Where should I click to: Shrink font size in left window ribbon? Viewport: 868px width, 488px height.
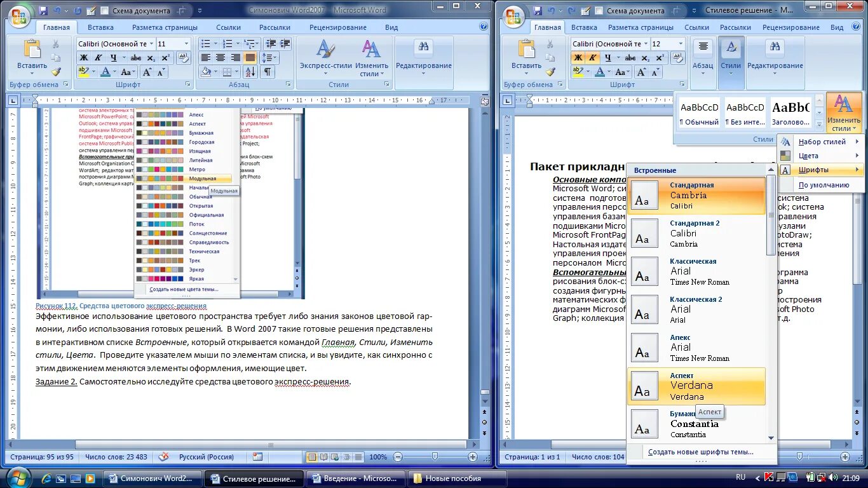161,72
